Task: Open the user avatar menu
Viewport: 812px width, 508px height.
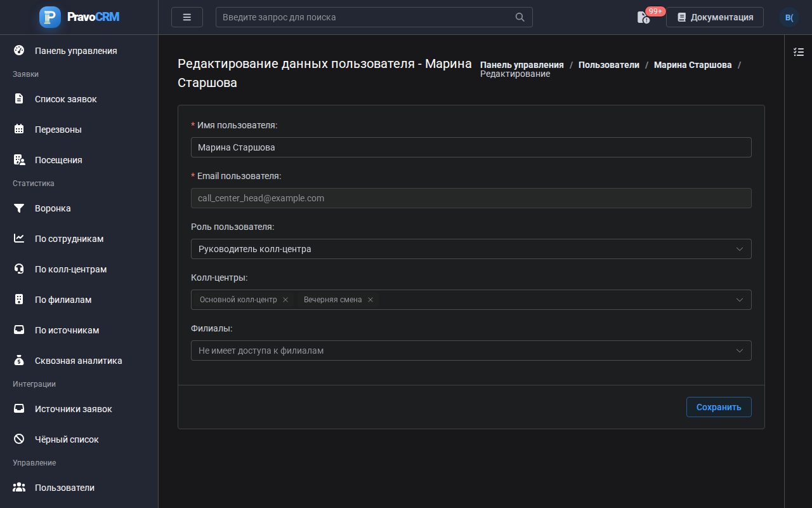Action: tap(789, 17)
